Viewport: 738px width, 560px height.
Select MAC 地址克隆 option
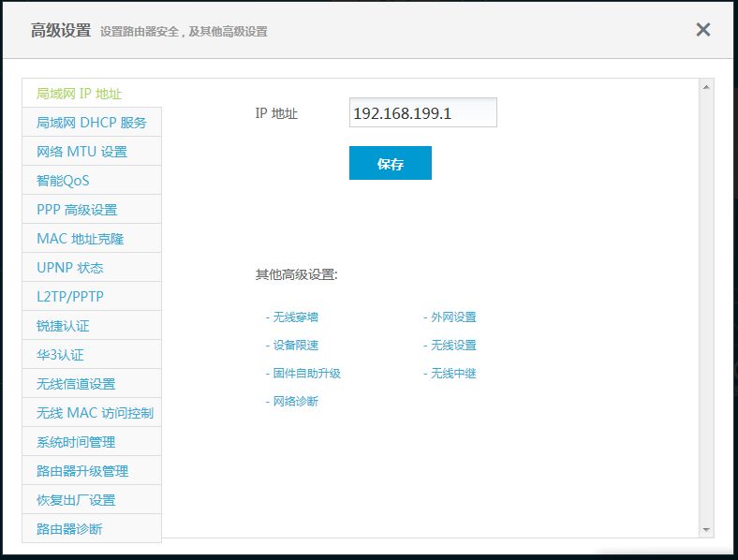pyautogui.click(x=81, y=239)
